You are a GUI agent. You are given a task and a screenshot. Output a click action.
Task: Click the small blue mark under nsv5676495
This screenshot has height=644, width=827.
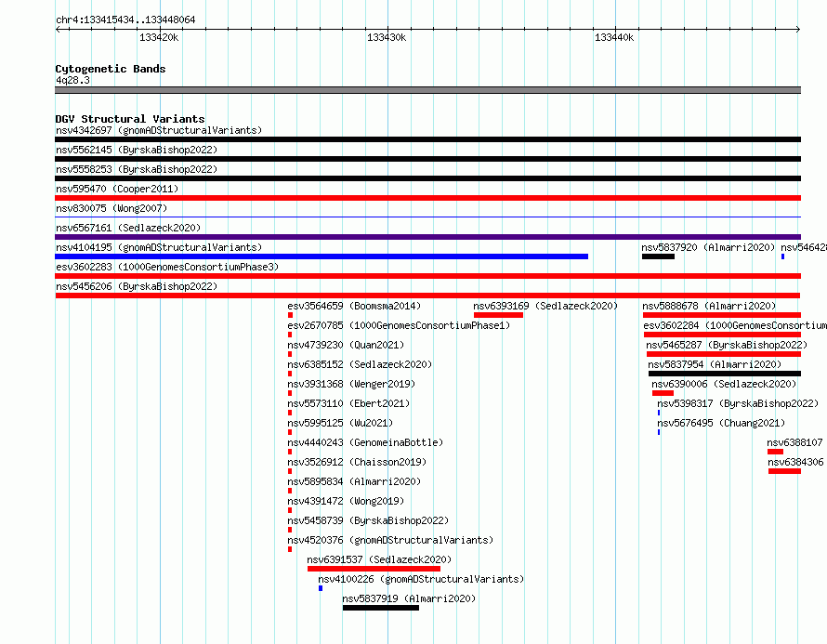click(659, 432)
